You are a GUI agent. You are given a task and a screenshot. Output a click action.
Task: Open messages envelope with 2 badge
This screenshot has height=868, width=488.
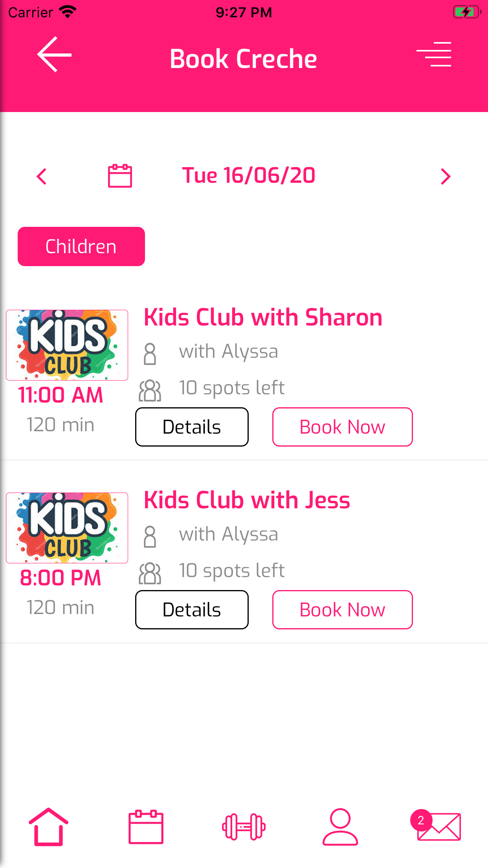[x=437, y=826]
